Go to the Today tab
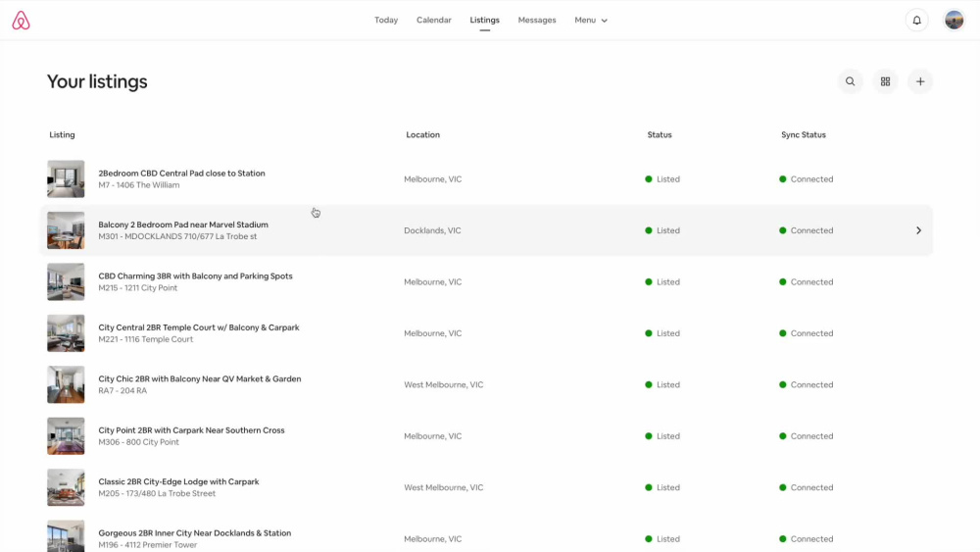 coord(386,20)
